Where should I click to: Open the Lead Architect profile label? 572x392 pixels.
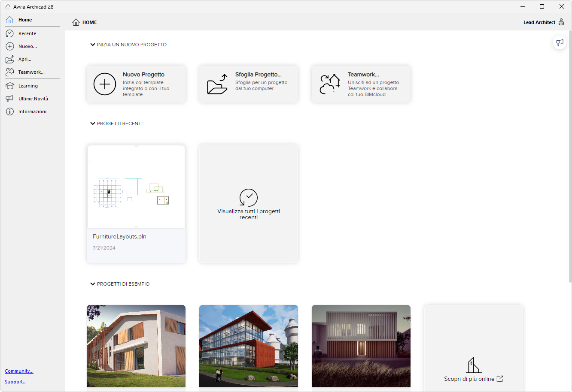tap(539, 22)
